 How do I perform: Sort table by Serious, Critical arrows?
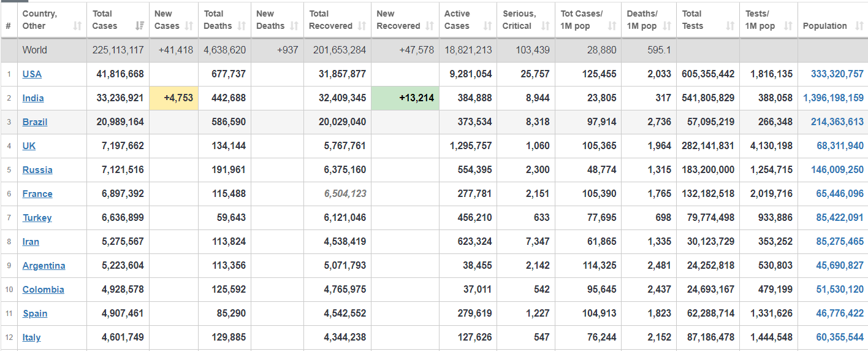pyautogui.click(x=546, y=26)
